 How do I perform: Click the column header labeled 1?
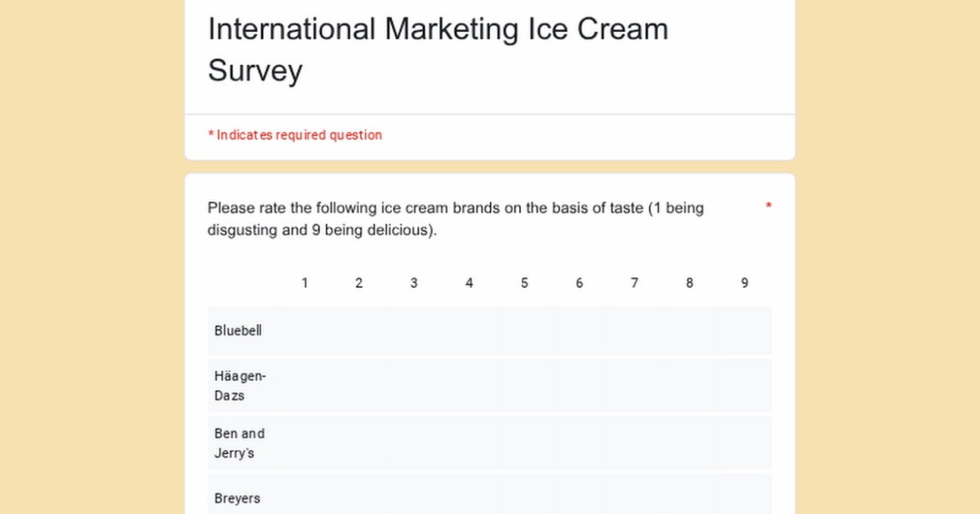tap(305, 283)
